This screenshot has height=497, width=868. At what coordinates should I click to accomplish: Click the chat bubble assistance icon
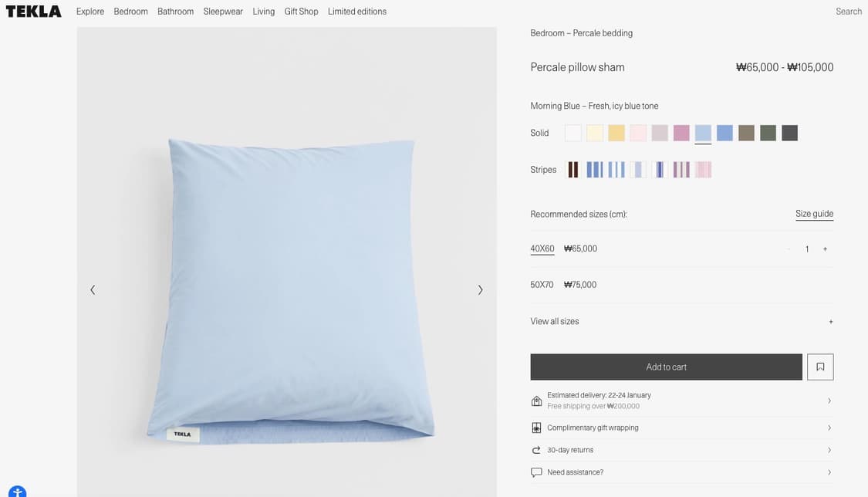[536, 472]
